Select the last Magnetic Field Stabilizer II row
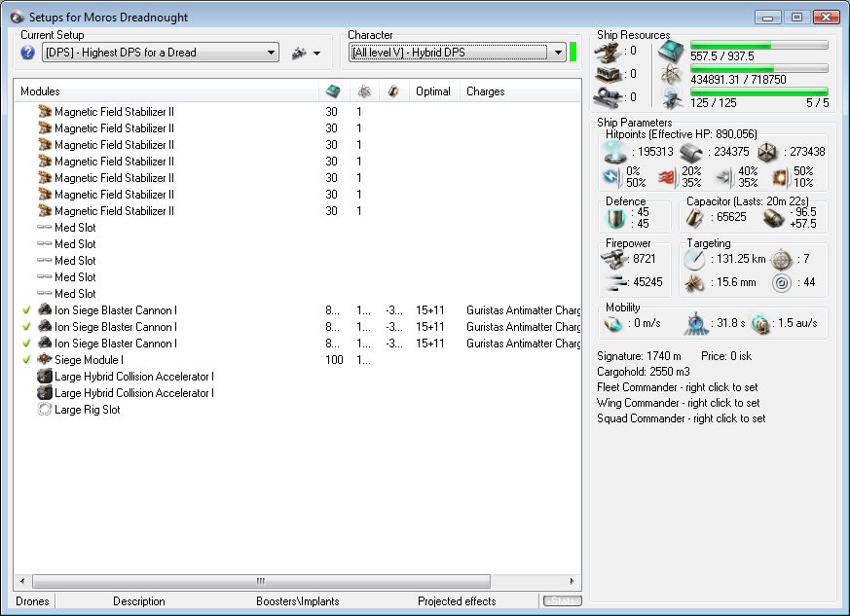The image size is (850, 616). (x=297, y=211)
